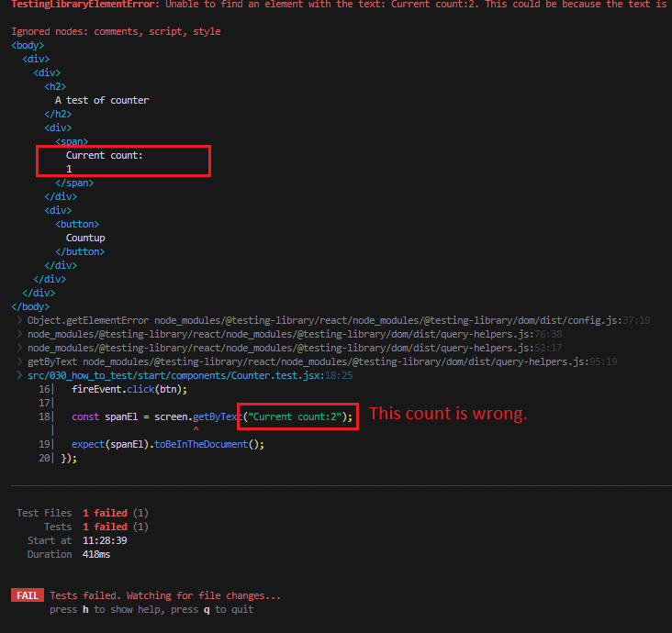Click the count value 1 in the span

click(x=69, y=169)
